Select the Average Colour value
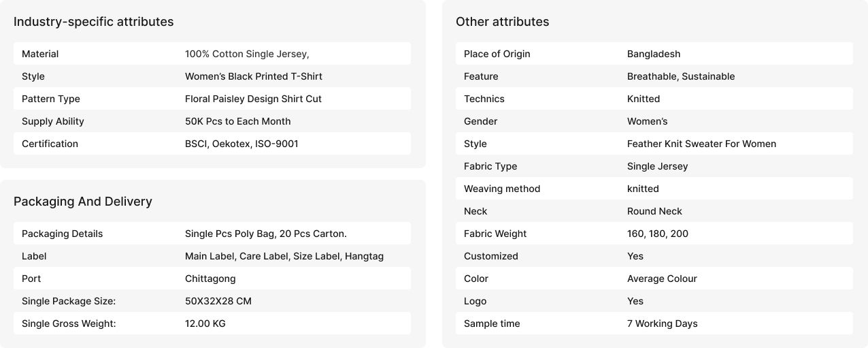The image size is (868, 348). tap(662, 279)
